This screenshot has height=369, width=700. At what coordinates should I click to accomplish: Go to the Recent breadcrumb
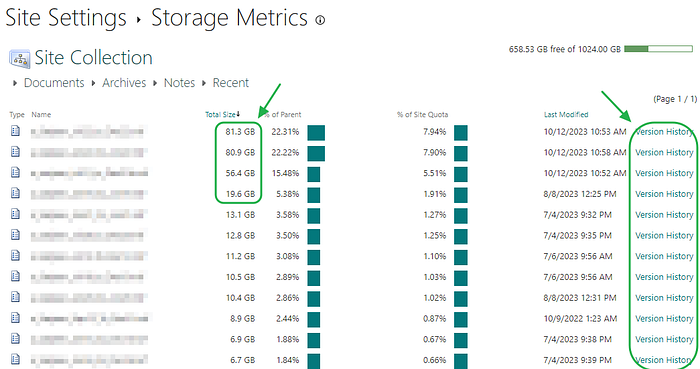tap(231, 83)
